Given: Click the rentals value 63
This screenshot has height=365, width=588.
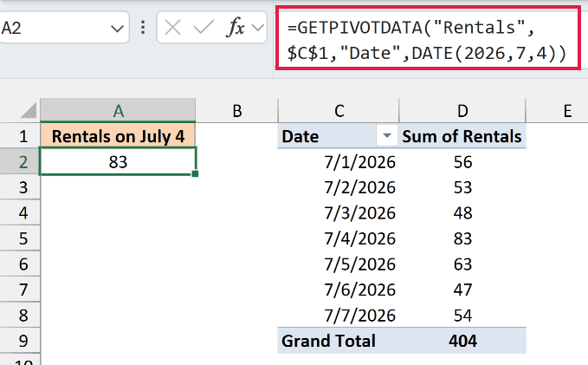Looking at the screenshot, I should click(x=462, y=264).
